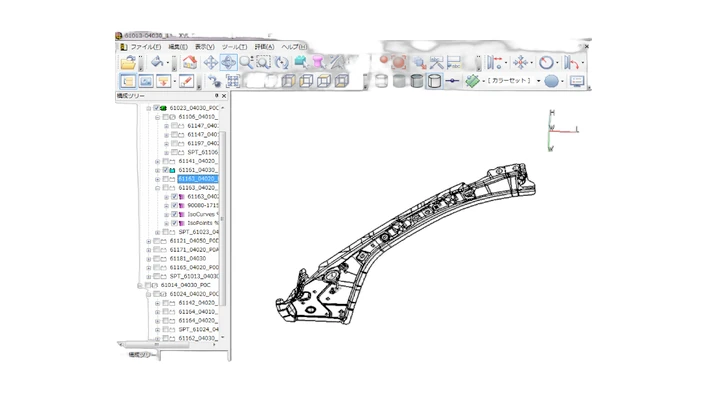Collapse the 61163_04020 parent node
Image resolution: width=708 pixels, height=393 pixels.
[x=158, y=188]
